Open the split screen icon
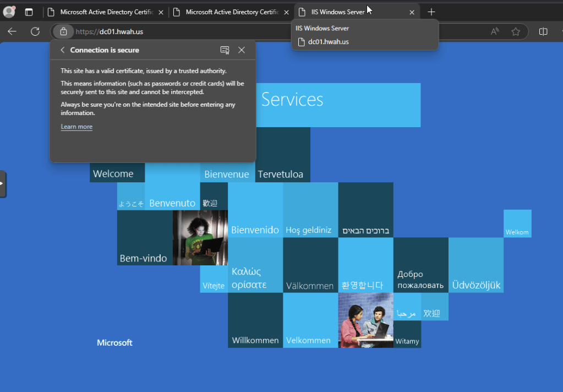The width and height of the screenshot is (563, 392). click(543, 32)
